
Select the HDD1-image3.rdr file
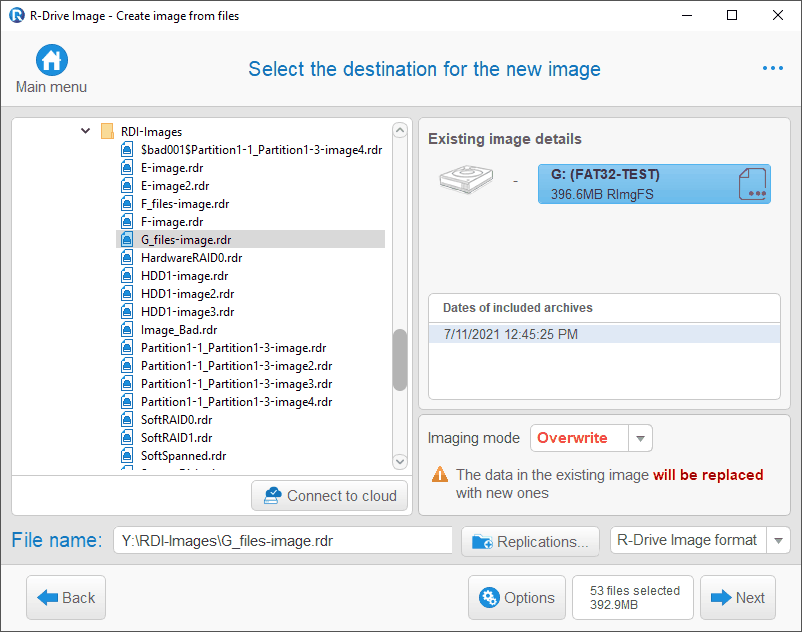click(x=188, y=311)
